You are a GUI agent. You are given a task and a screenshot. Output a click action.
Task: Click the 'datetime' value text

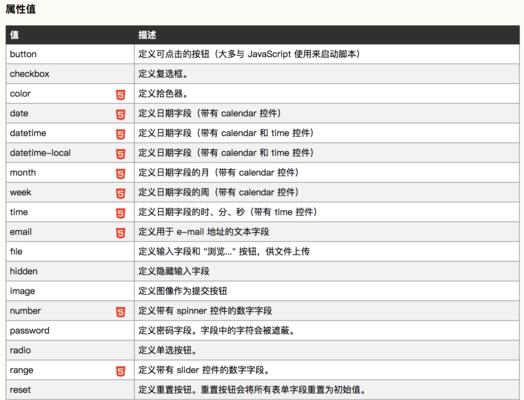tap(28, 133)
